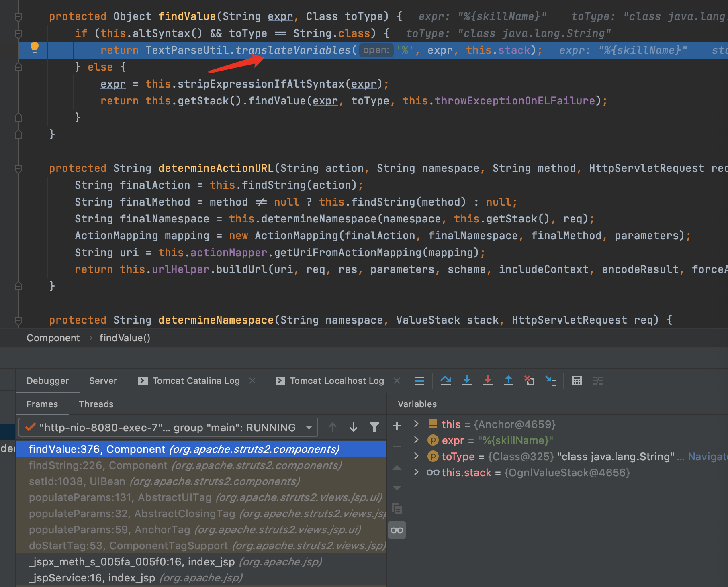Collapse the determineActionURL method via its gutter fold marker
Screen dimensions: 728x587
(18, 169)
